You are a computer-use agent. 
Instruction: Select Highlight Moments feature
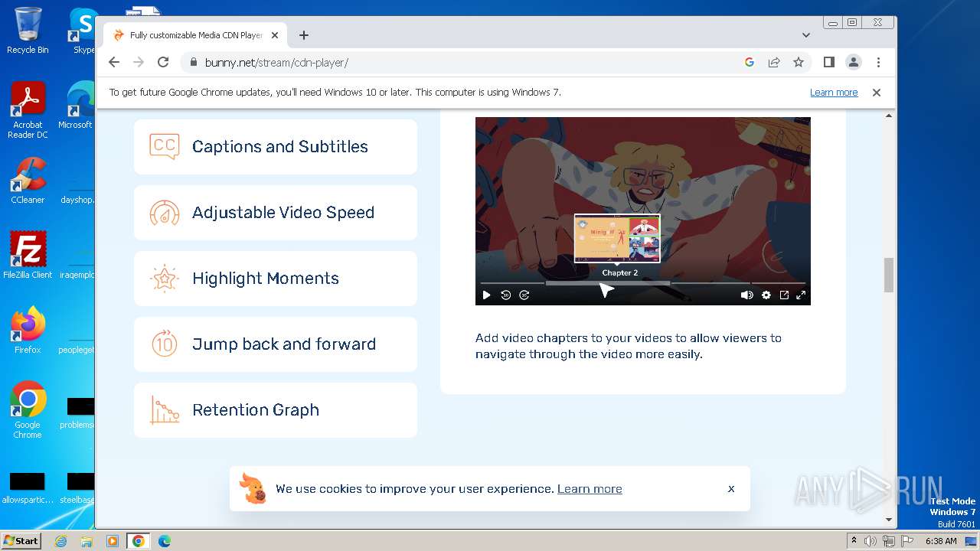(x=276, y=279)
